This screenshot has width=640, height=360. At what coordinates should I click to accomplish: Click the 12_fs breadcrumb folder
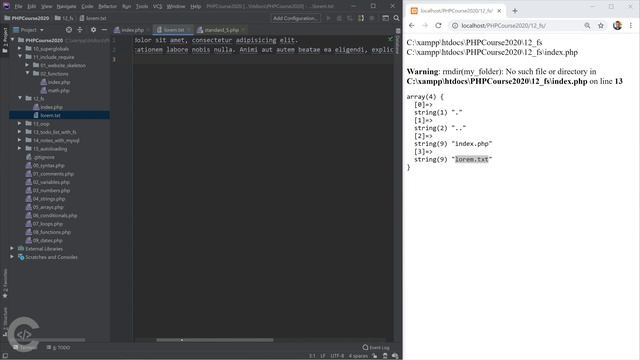[64, 18]
